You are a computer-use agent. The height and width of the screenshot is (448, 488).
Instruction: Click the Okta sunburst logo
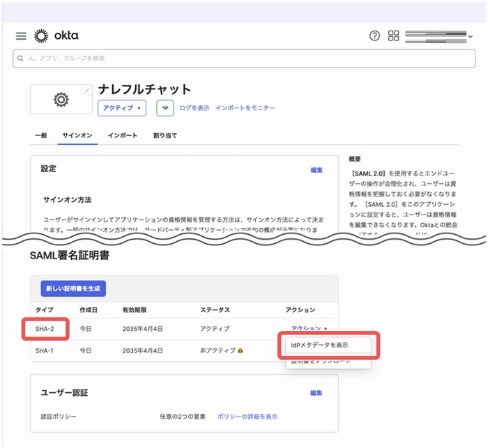(x=41, y=36)
